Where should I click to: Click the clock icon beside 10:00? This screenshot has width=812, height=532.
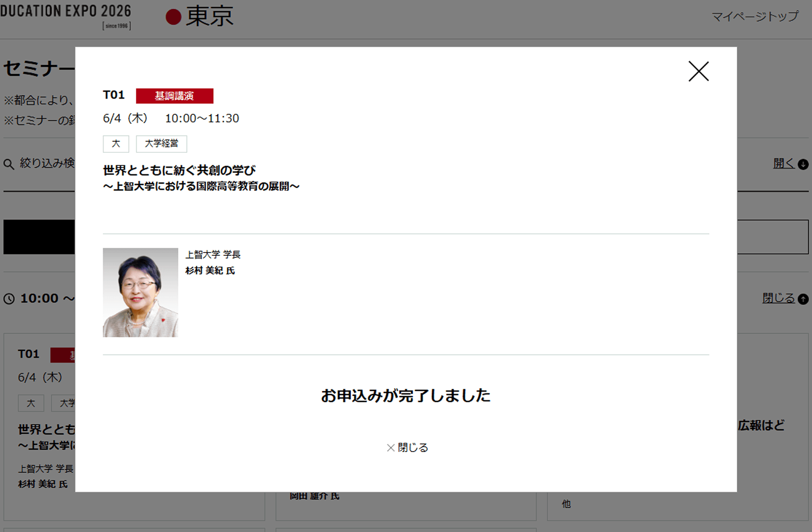pos(9,299)
